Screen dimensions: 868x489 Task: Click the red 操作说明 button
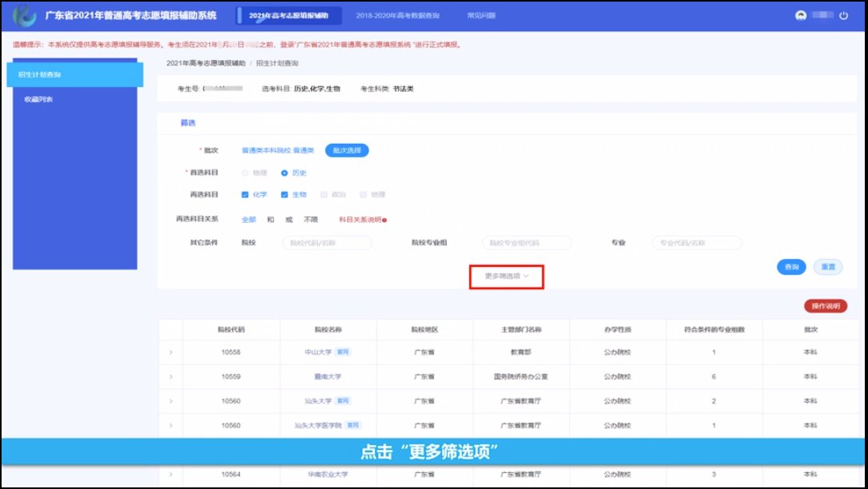point(826,306)
